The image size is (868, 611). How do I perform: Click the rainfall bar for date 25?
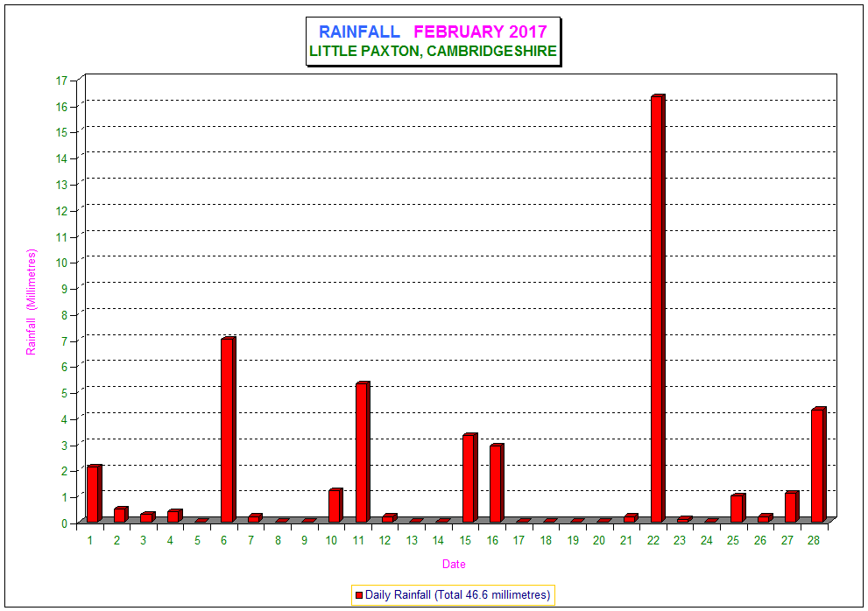click(x=737, y=508)
